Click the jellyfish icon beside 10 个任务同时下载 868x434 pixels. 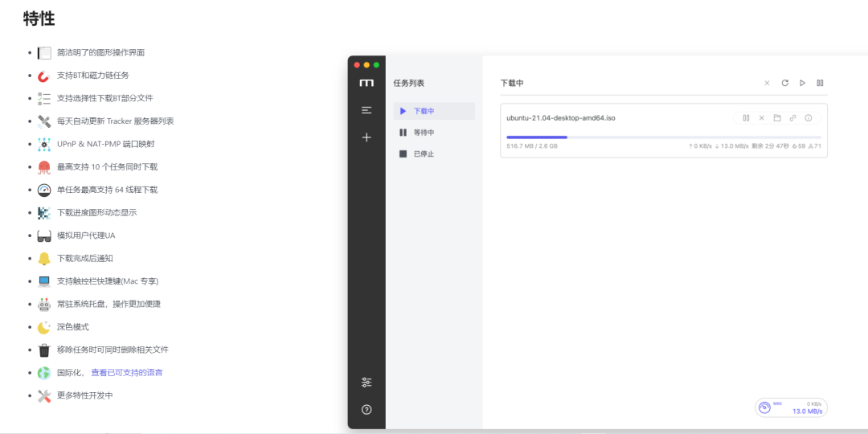pos(44,167)
